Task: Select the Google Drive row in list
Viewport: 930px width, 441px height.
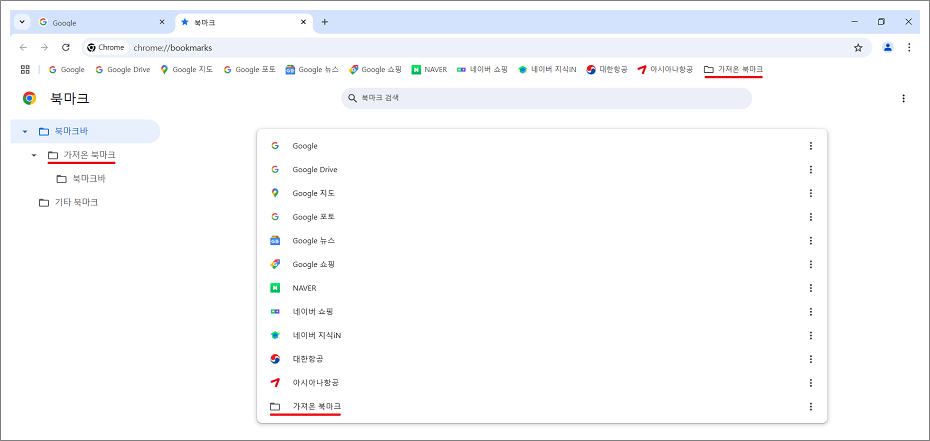Action: (x=542, y=170)
